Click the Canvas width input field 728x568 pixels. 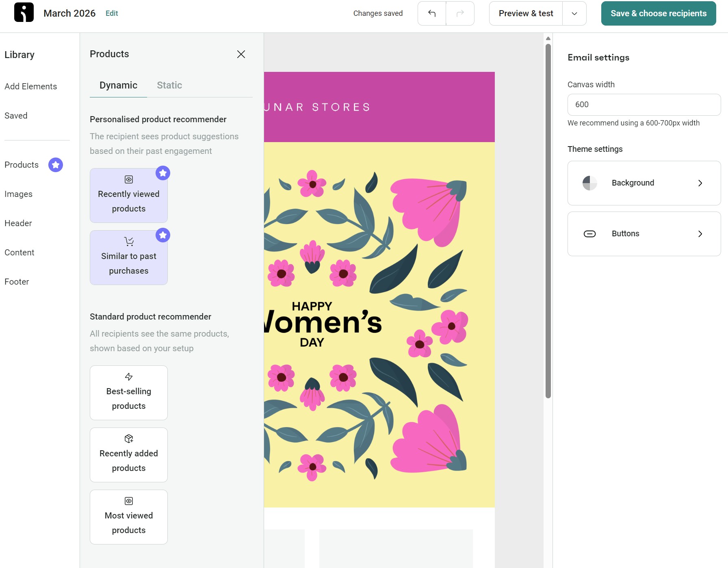click(x=644, y=104)
